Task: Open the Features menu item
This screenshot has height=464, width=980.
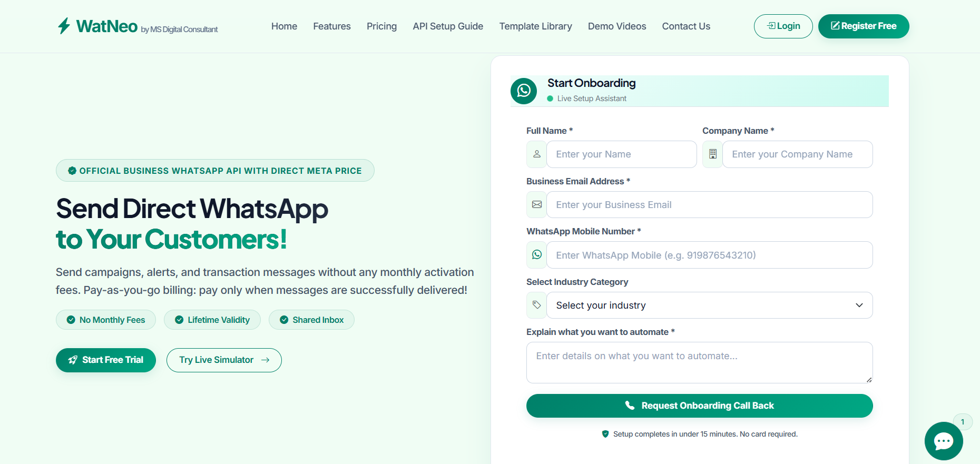Action: click(x=332, y=26)
